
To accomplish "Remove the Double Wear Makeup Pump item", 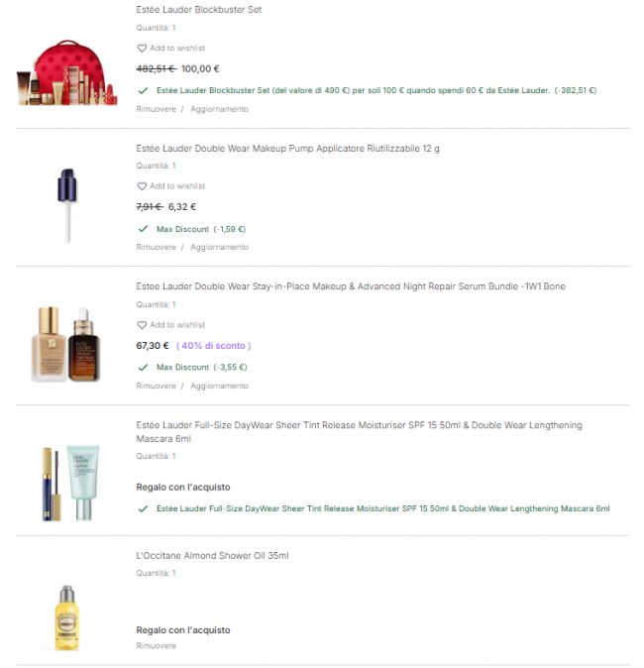I will pyautogui.click(x=156, y=247).
